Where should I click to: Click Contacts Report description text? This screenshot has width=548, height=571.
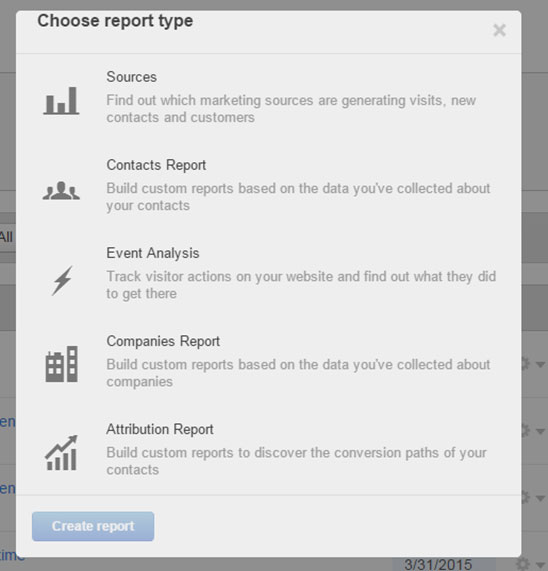coord(298,197)
